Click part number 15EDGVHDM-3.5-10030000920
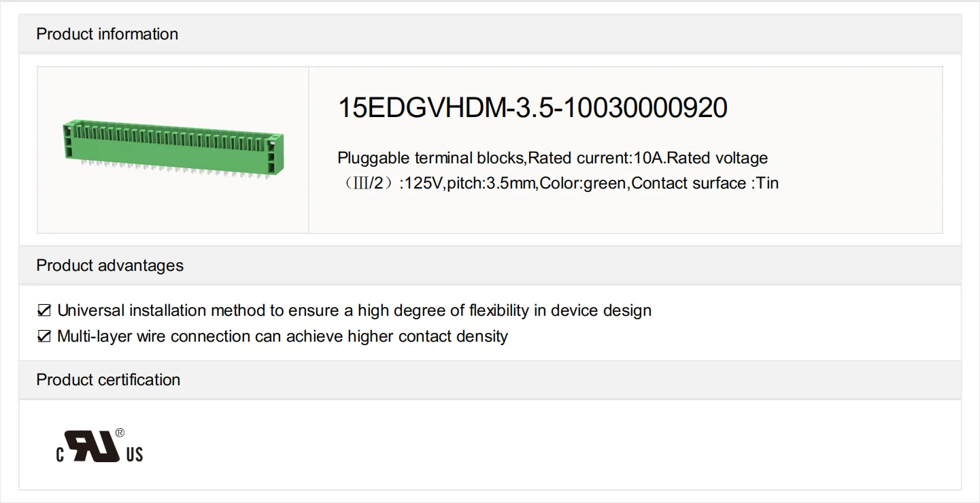 click(x=533, y=108)
